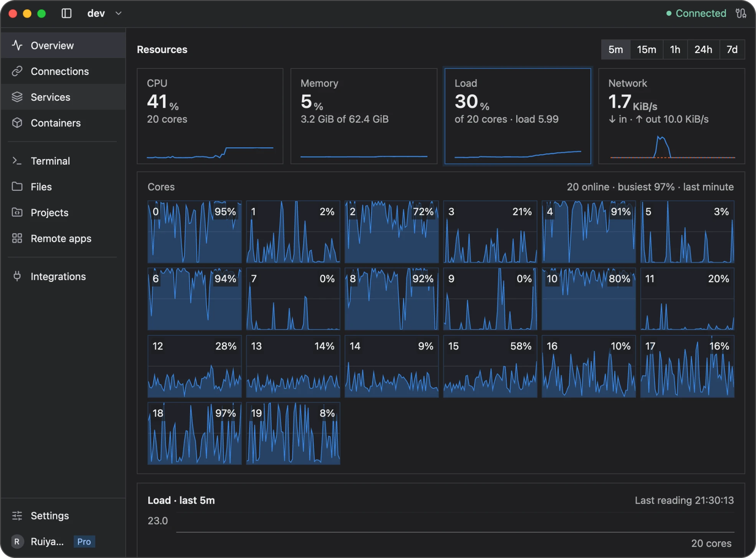Click the Settings sliders icon

tap(17, 516)
